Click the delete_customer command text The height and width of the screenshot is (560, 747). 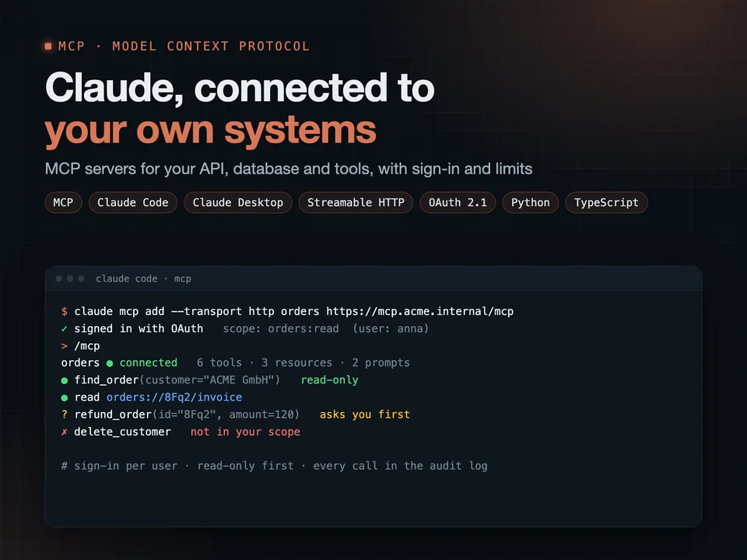coord(122,432)
